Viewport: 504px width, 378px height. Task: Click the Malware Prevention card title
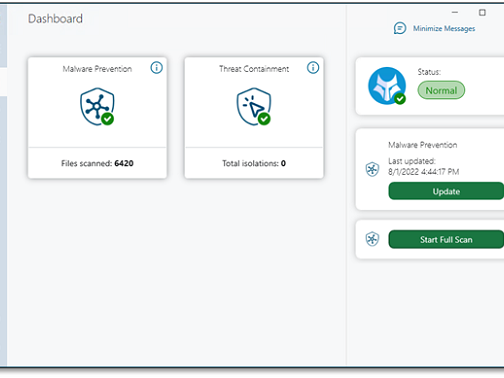tap(97, 69)
